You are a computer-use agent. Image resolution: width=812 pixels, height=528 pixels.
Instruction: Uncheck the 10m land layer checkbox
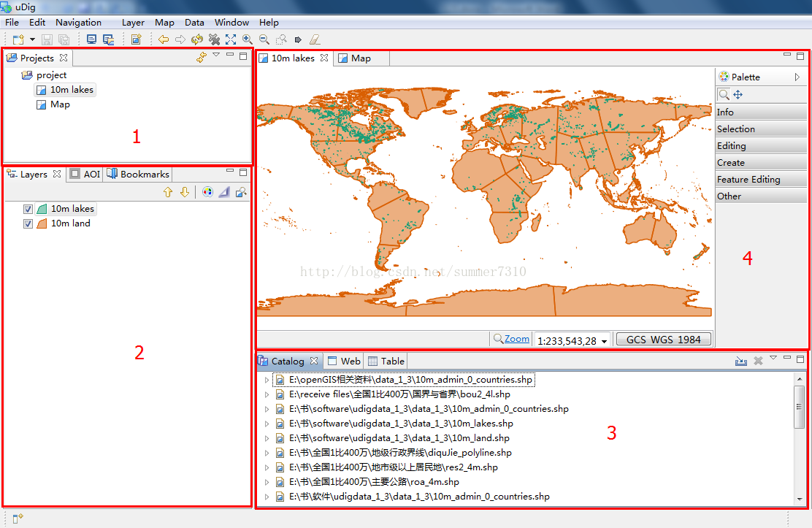28,223
